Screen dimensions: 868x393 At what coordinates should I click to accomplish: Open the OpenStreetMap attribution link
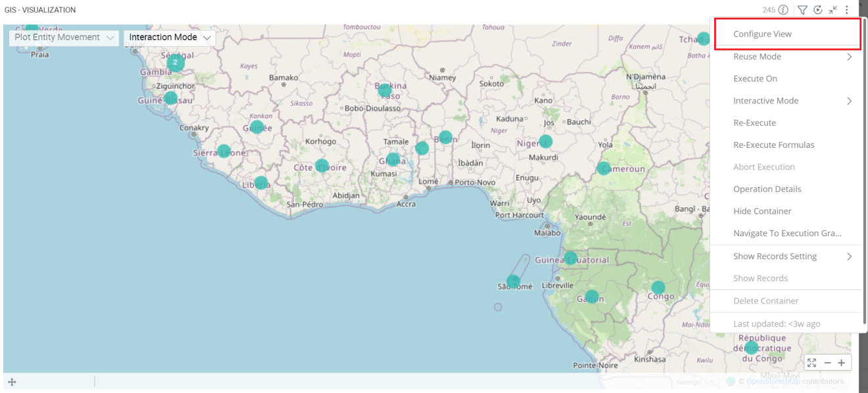[x=773, y=381]
